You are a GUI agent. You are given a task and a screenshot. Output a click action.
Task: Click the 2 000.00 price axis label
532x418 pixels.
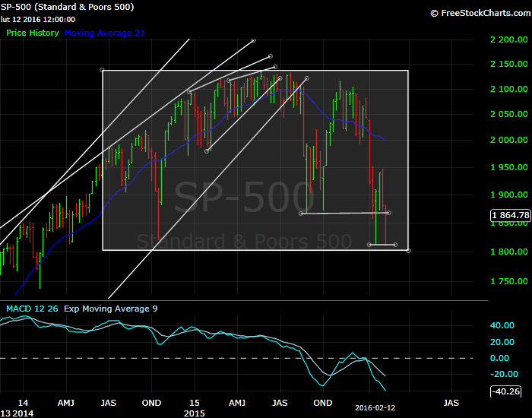(x=509, y=140)
